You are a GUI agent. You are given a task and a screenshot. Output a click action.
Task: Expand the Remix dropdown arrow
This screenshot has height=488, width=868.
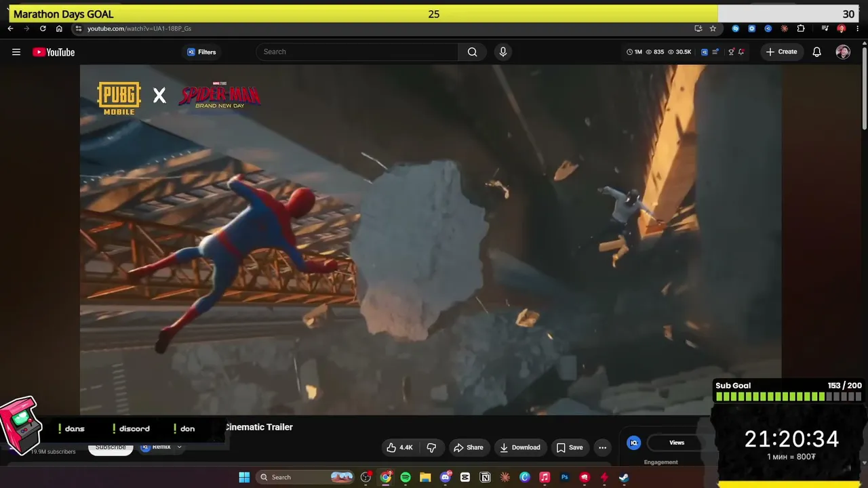pos(179,447)
